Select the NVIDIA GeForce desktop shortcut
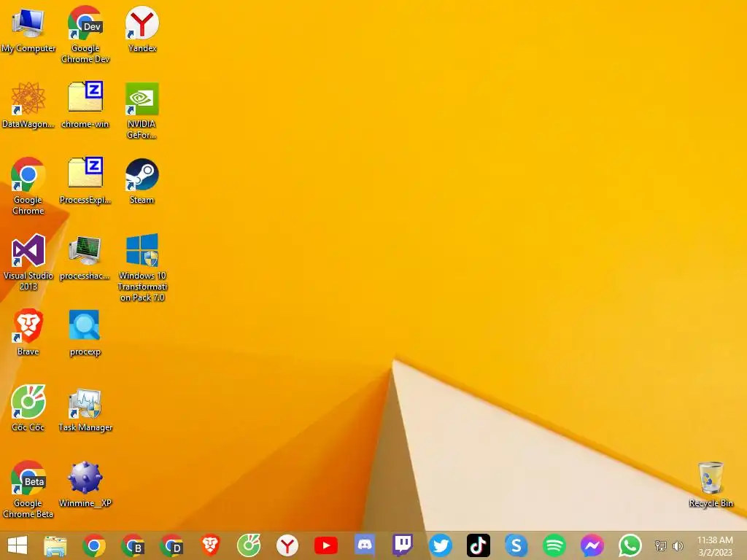 click(x=142, y=111)
